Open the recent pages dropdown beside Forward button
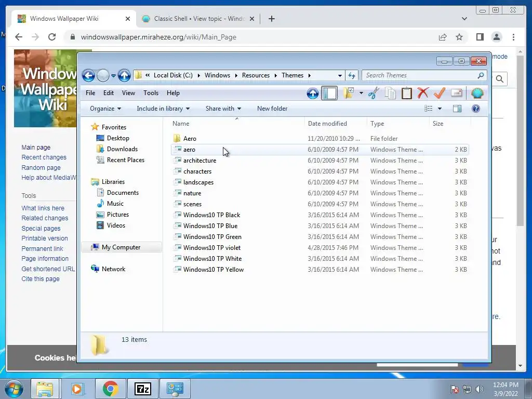532x399 pixels. [x=113, y=76]
